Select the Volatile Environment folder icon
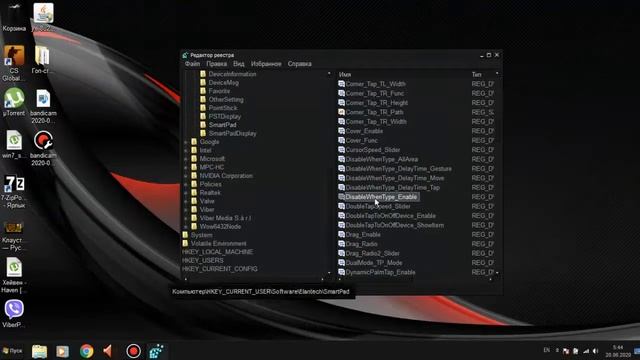 pyautogui.click(x=185, y=243)
